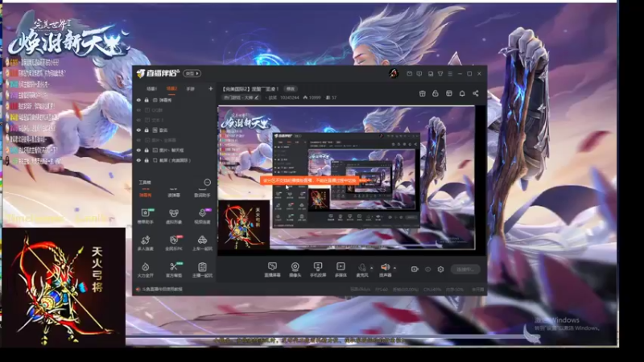Toggle the lock on the 弹幕秀 source

click(x=147, y=100)
